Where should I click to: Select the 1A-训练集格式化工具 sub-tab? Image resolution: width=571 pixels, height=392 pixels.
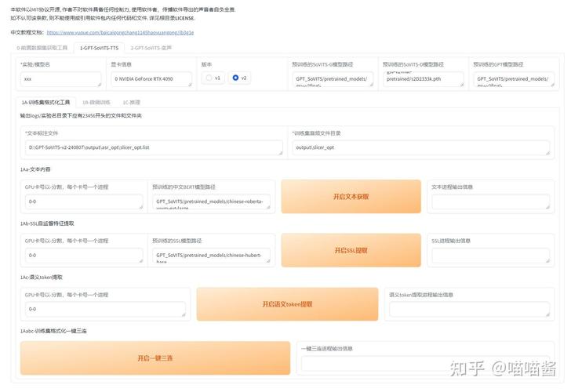(45, 102)
